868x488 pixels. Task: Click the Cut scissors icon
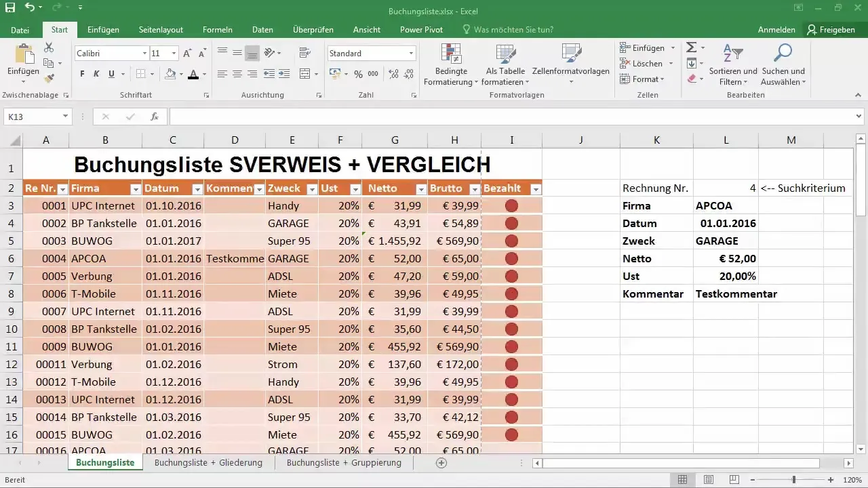[49, 47]
